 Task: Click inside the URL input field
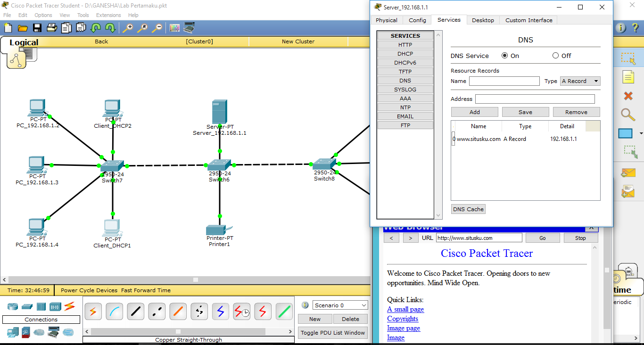click(x=479, y=238)
